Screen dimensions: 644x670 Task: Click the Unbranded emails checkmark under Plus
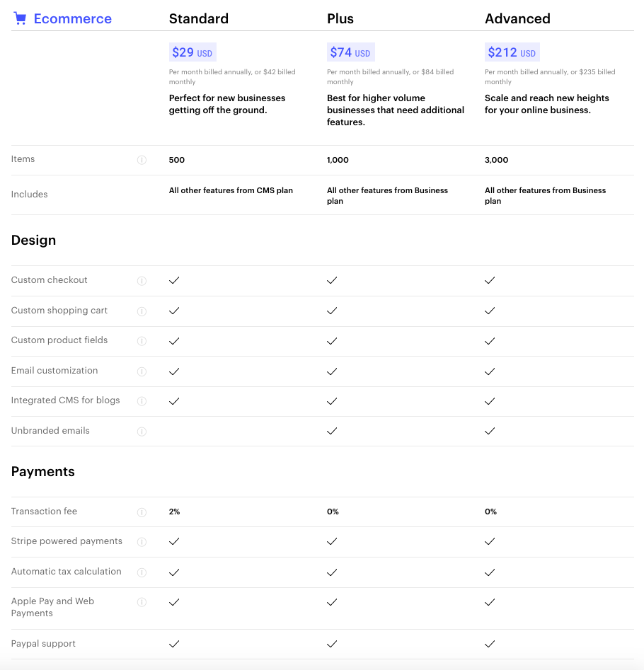332,431
